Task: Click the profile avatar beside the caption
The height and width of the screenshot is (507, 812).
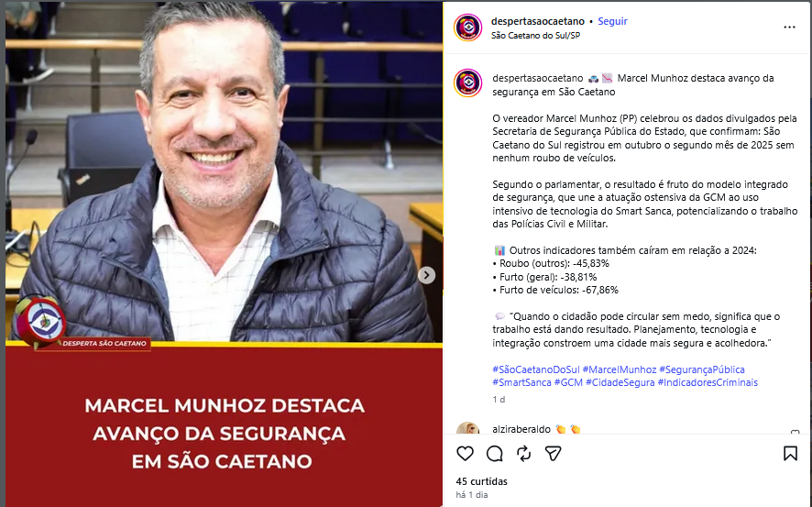Action: click(467, 83)
